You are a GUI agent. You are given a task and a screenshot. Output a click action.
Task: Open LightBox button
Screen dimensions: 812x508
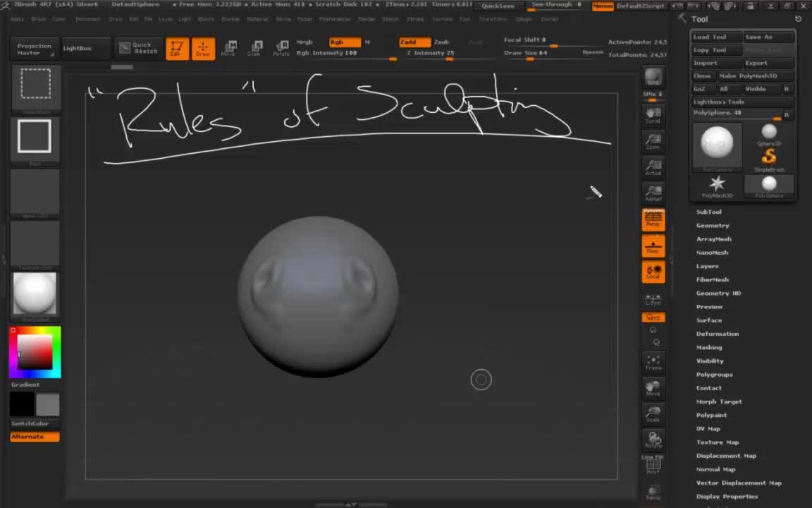(86, 48)
